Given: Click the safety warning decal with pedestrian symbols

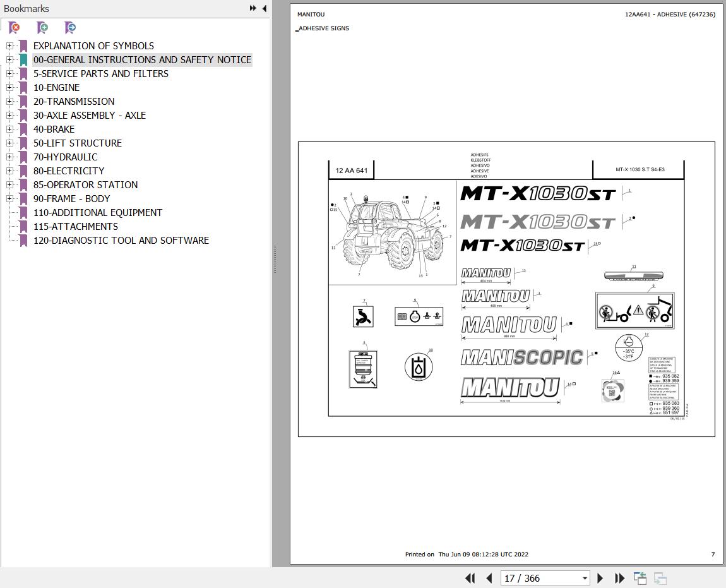Looking at the screenshot, I should pyautogui.click(x=635, y=311).
